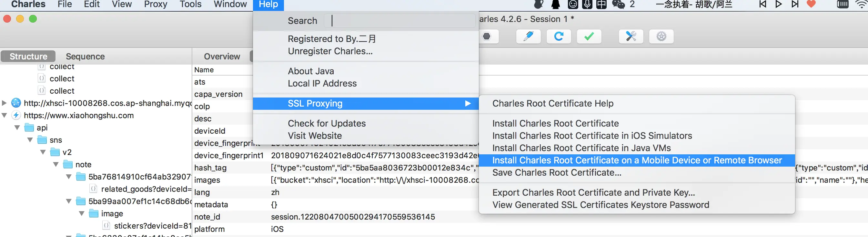Open the Tools menu
Viewport: 868px width, 237px height.
(x=190, y=4)
